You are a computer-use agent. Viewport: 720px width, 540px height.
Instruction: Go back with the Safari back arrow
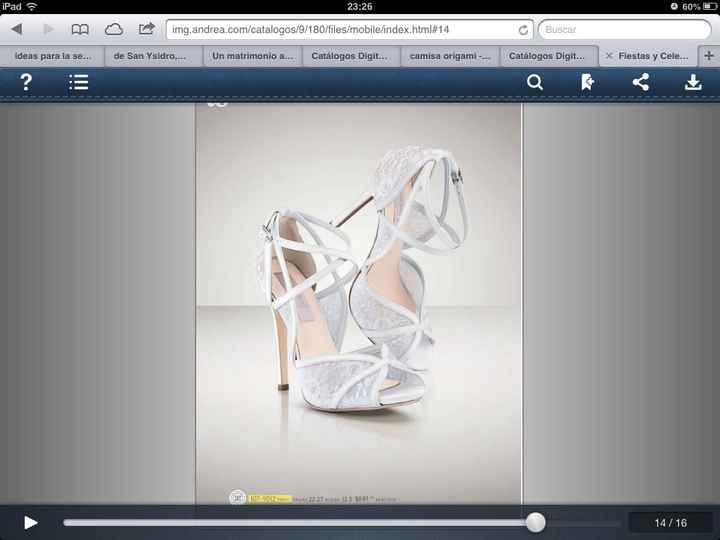(17, 29)
